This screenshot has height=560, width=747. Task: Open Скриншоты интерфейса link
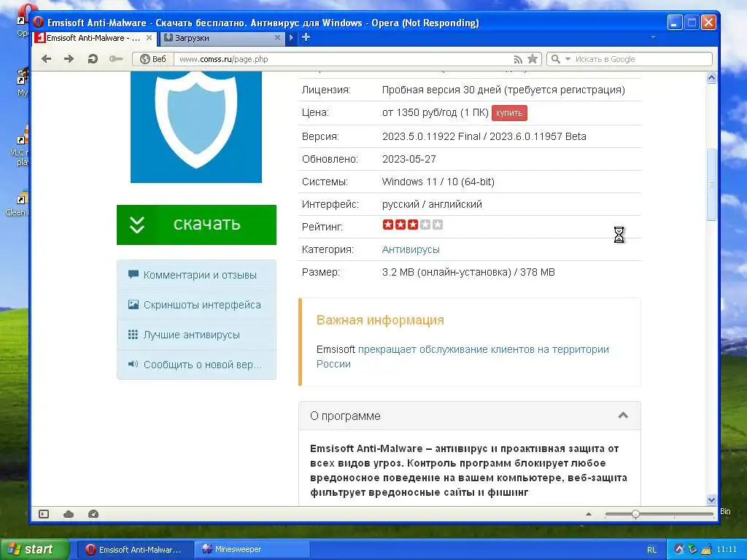point(196,305)
